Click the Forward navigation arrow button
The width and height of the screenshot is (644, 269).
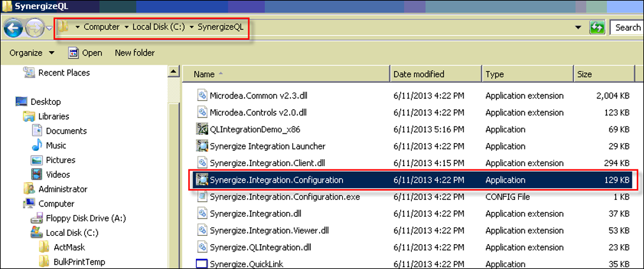(34, 28)
